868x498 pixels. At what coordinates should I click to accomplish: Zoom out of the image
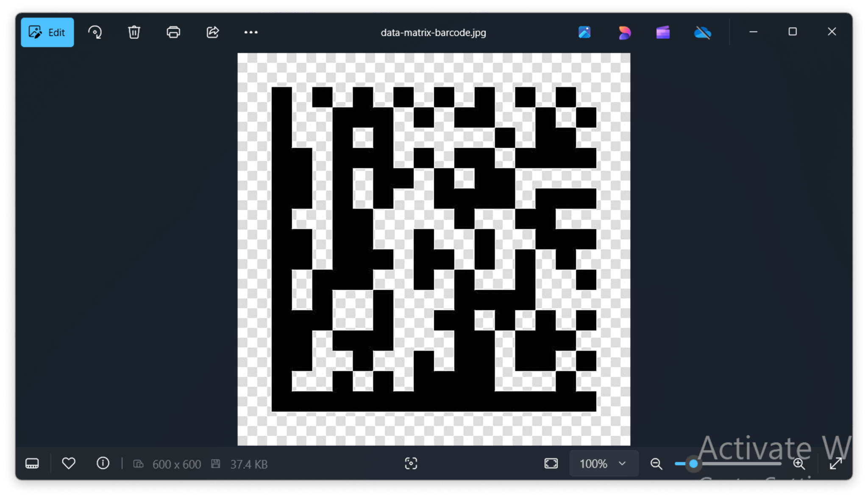coord(656,464)
